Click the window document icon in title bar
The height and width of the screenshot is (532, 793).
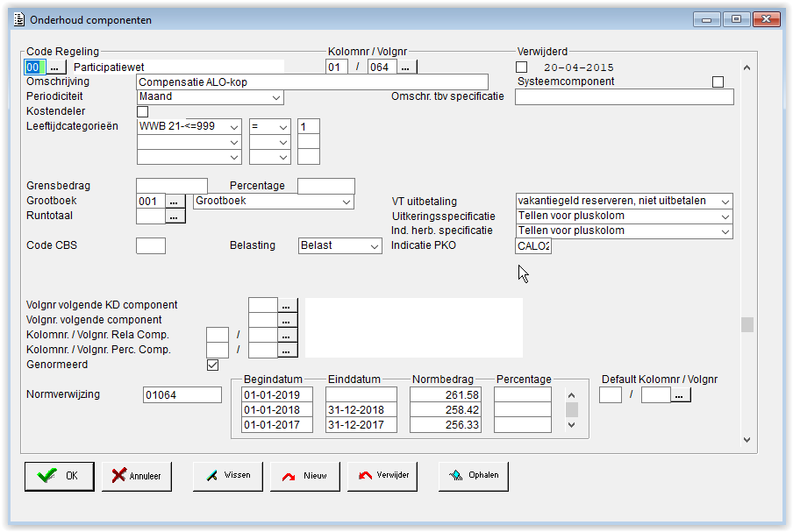pyautogui.click(x=18, y=19)
